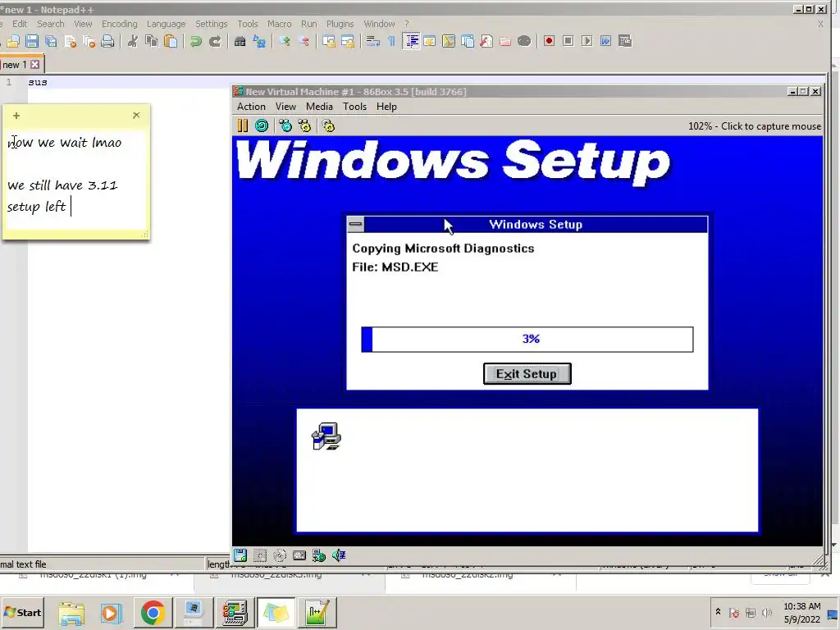Toggle Show All Characters pilcrow icon

391,41
